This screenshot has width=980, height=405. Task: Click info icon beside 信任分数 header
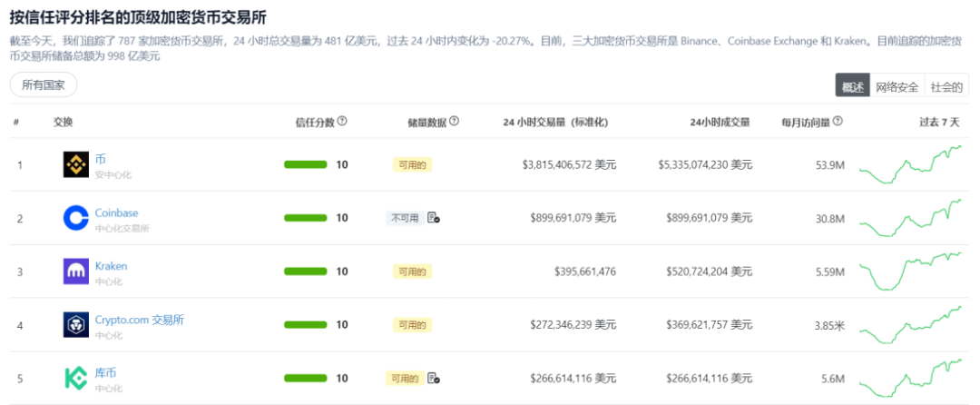click(x=342, y=122)
